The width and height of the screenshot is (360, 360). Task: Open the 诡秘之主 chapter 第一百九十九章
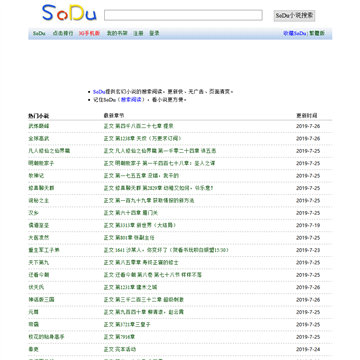[149, 200]
